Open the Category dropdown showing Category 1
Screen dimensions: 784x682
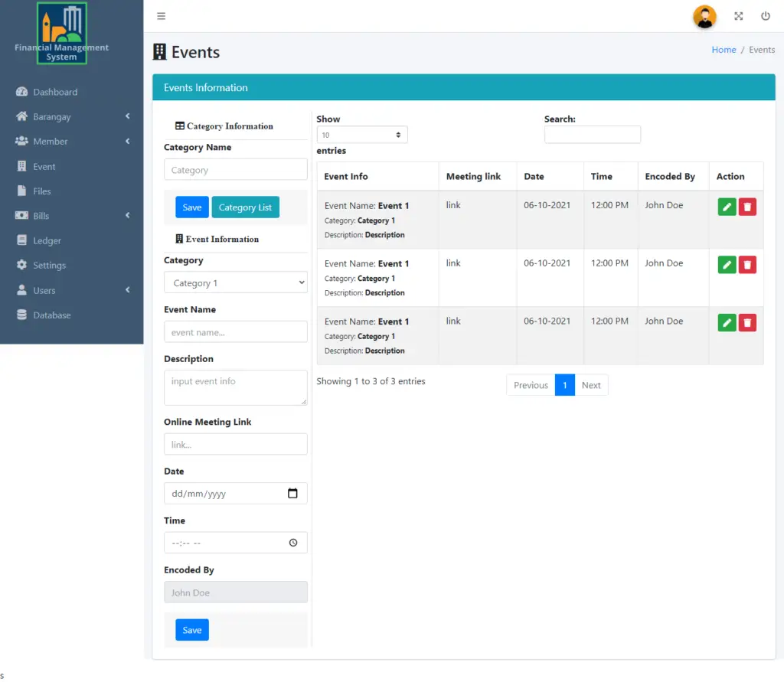pyautogui.click(x=235, y=282)
